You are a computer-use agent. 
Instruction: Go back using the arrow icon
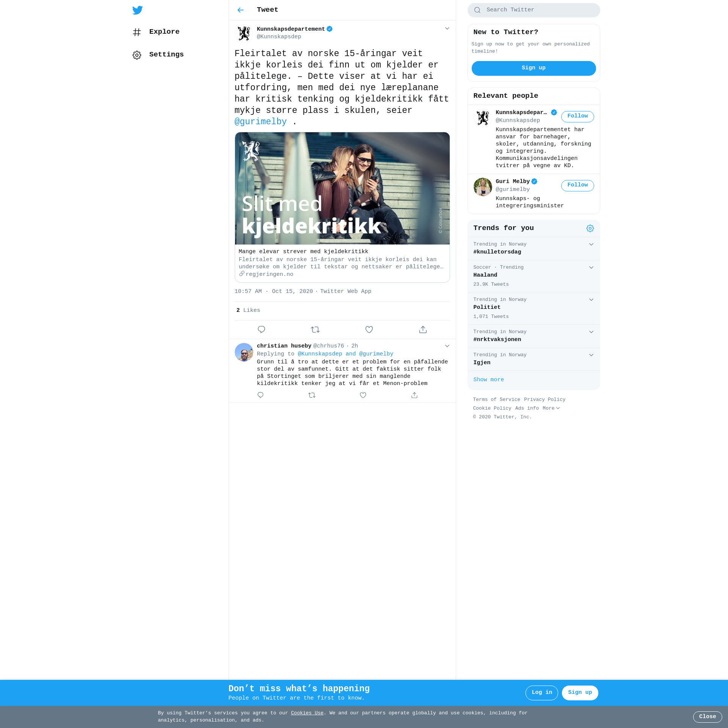pyautogui.click(x=240, y=10)
